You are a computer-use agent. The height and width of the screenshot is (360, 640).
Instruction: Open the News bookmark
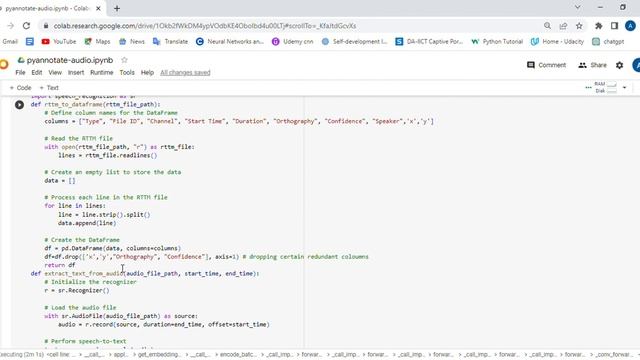pos(131,42)
